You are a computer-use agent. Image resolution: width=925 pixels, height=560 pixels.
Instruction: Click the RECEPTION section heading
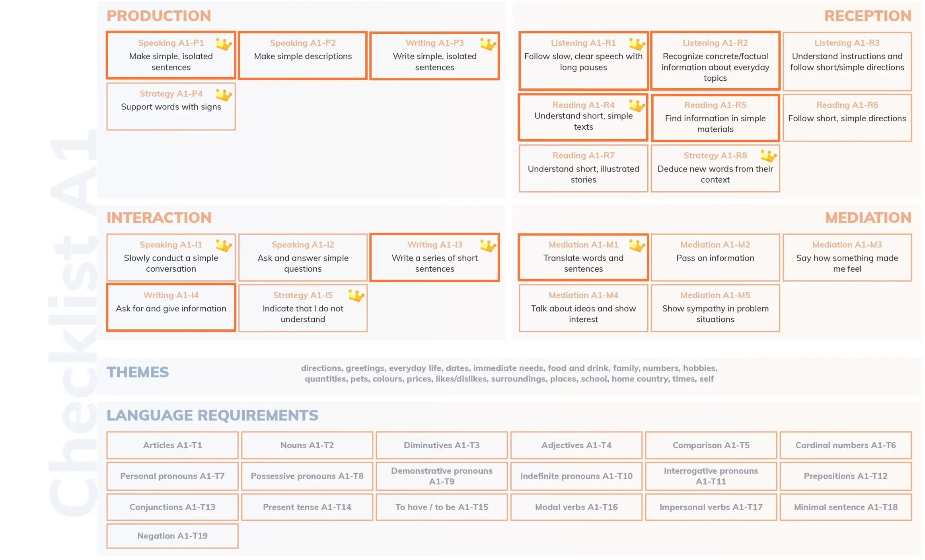(867, 16)
